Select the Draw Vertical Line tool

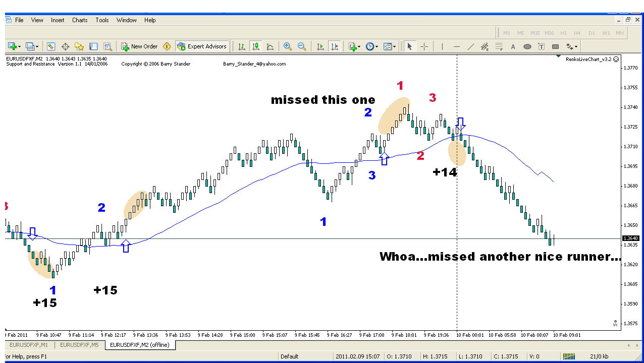click(x=442, y=46)
